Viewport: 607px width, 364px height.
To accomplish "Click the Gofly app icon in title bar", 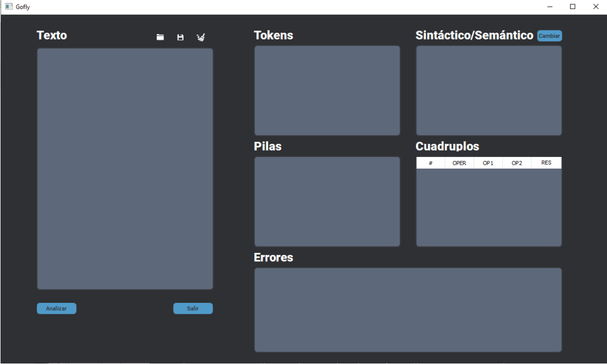I will (8, 7).
